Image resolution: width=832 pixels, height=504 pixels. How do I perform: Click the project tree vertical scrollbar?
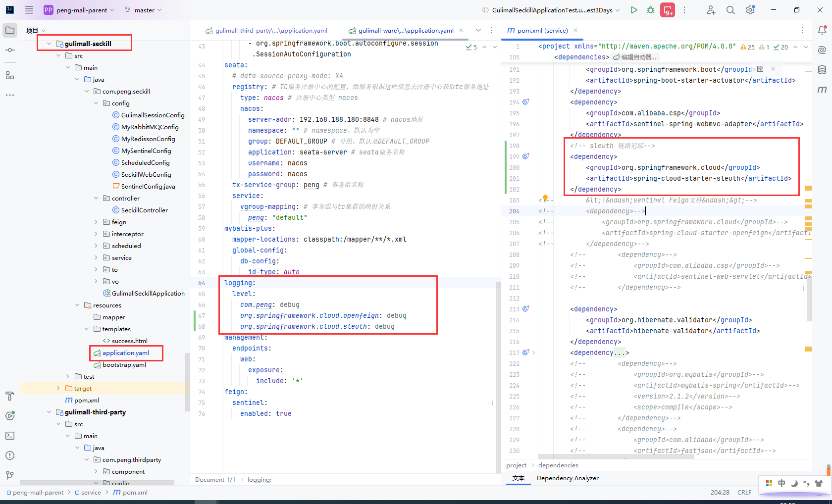coord(187,382)
